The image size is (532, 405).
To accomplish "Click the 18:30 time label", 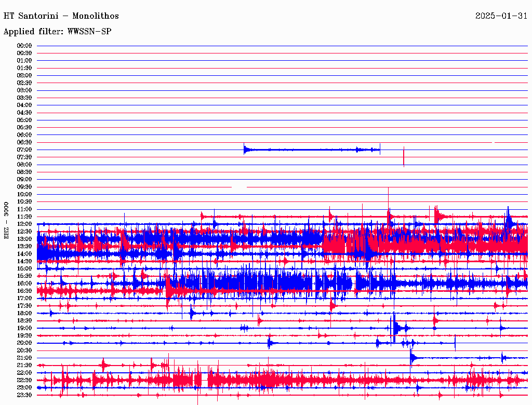I will (x=24, y=321).
